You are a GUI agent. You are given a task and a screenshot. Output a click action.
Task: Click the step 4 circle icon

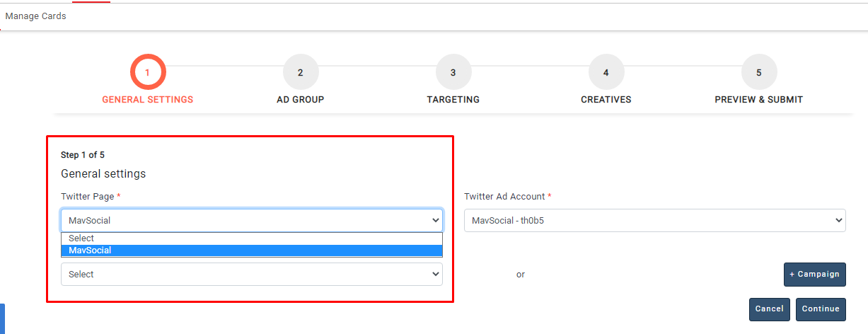click(x=606, y=72)
